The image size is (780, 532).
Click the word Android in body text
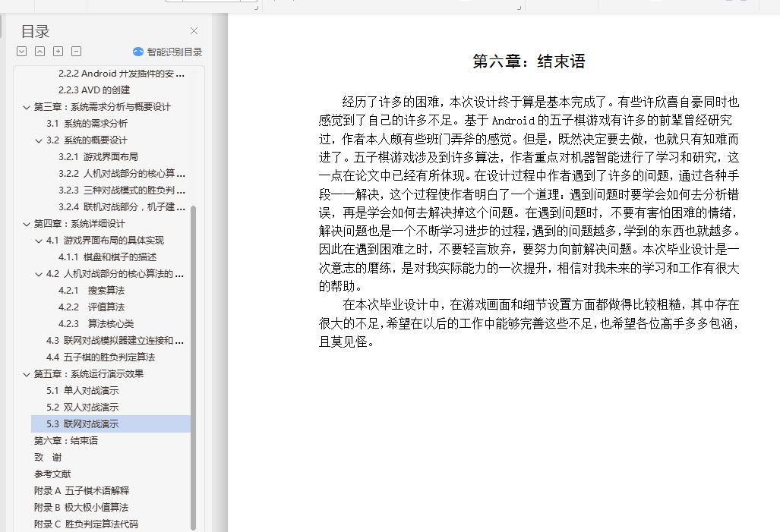pyautogui.click(x=513, y=121)
